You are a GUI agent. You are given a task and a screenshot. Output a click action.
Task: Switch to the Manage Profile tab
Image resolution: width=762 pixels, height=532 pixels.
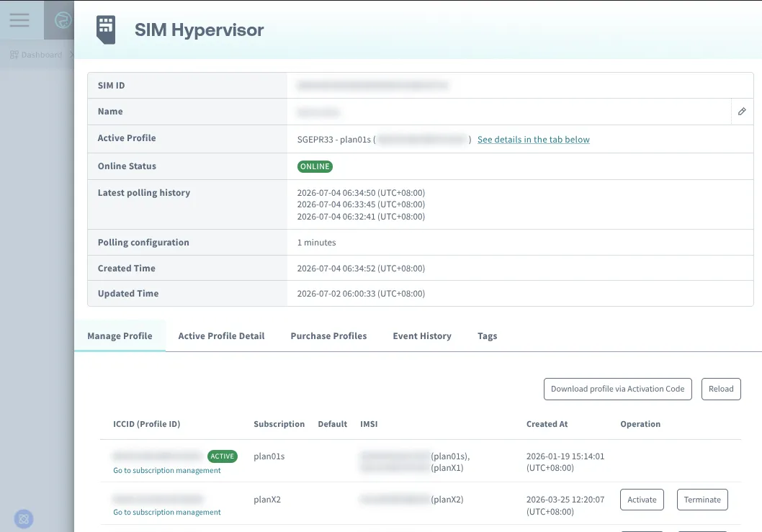(x=120, y=335)
